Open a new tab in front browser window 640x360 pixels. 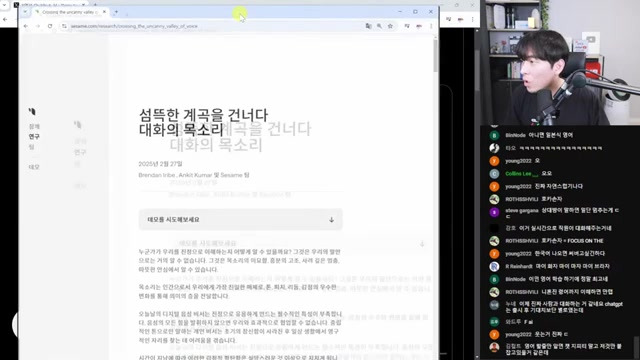click(116, 12)
